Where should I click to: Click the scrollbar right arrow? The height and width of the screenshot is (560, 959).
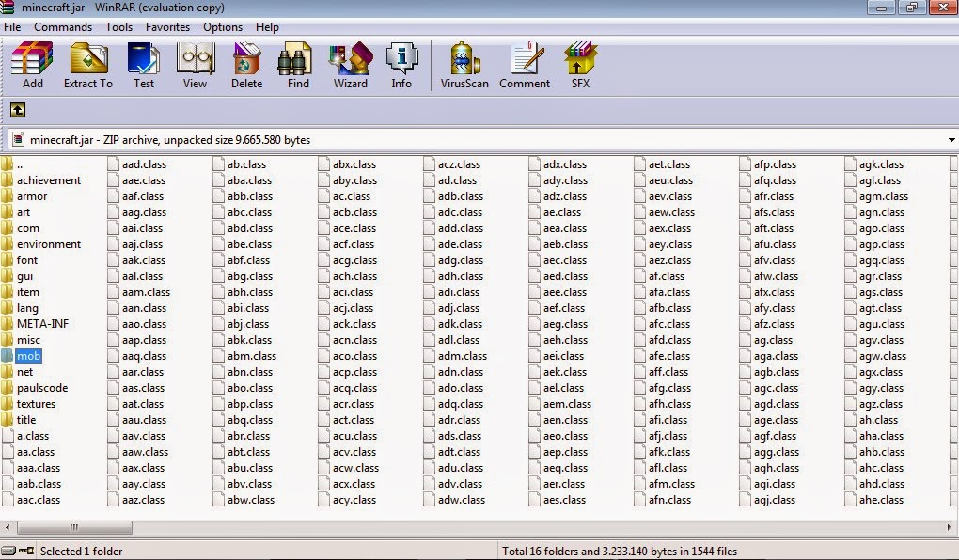(x=951, y=527)
